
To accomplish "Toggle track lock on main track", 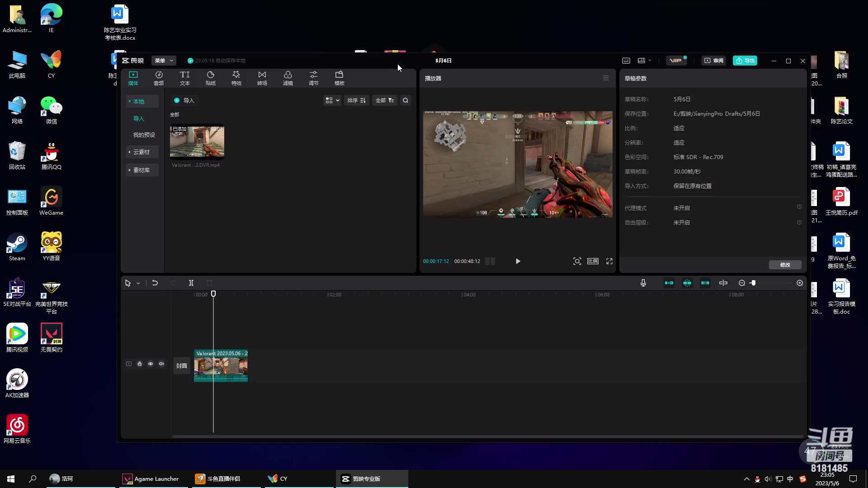I will click(x=140, y=364).
